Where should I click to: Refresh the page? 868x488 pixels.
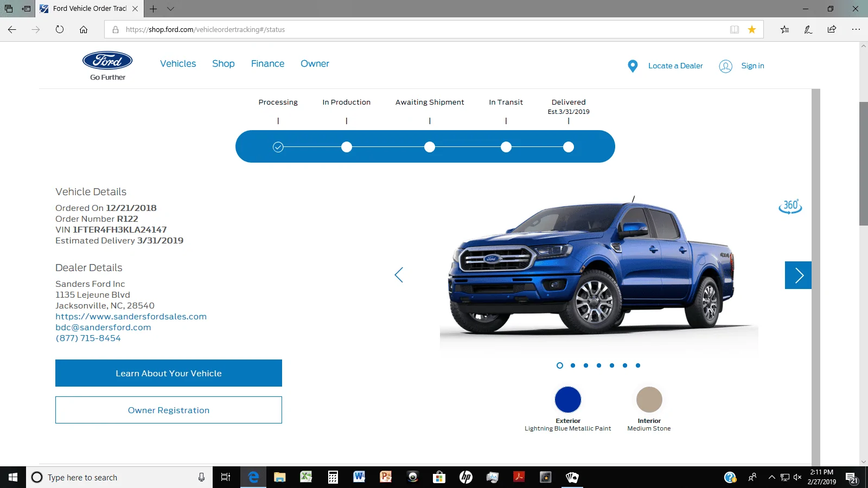(x=60, y=29)
